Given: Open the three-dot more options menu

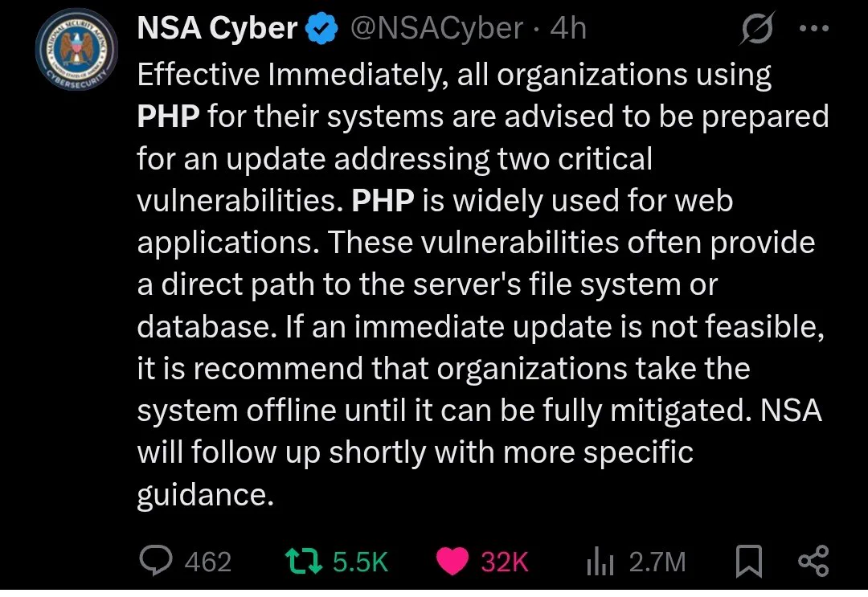Looking at the screenshot, I should (814, 28).
